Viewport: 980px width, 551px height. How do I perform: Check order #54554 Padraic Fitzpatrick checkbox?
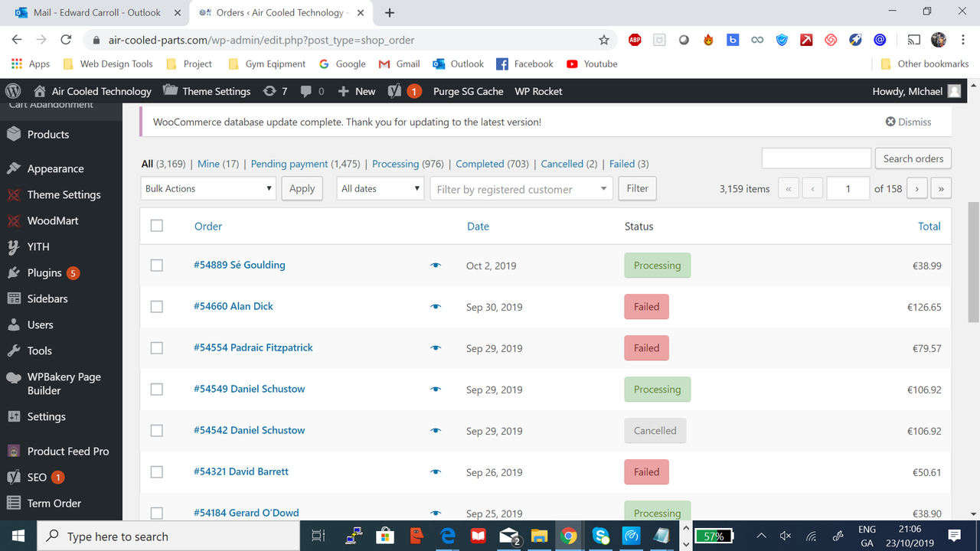pyautogui.click(x=157, y=348)
